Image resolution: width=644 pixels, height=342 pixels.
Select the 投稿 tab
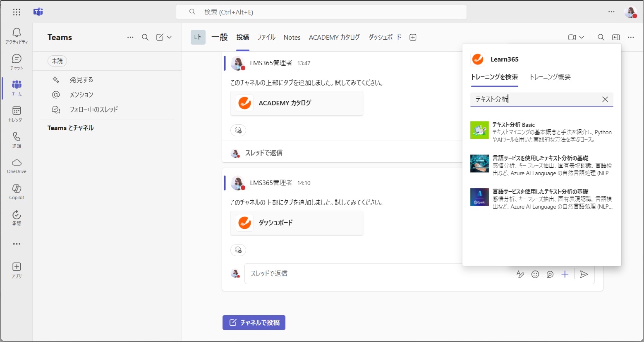[243, 37]
